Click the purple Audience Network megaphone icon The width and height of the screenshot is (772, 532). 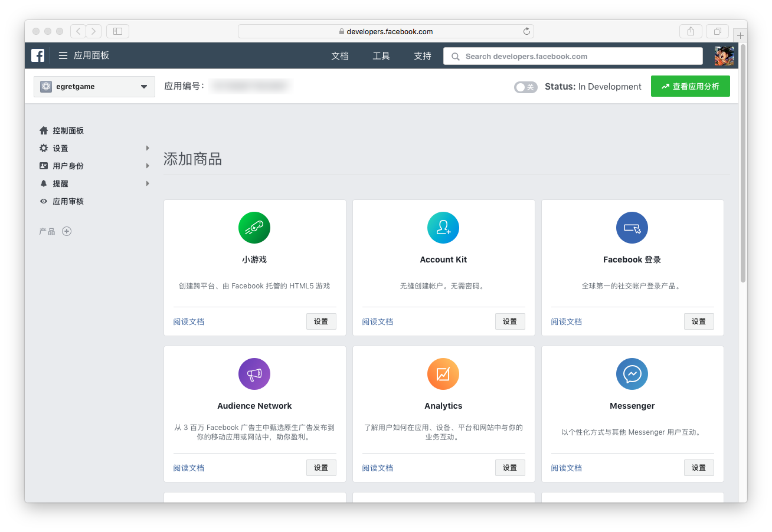point(254,374)
